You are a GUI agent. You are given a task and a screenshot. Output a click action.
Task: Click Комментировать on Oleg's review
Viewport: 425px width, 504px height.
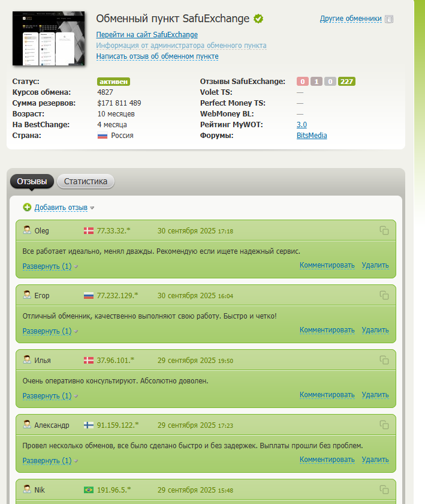click(327, 265)
